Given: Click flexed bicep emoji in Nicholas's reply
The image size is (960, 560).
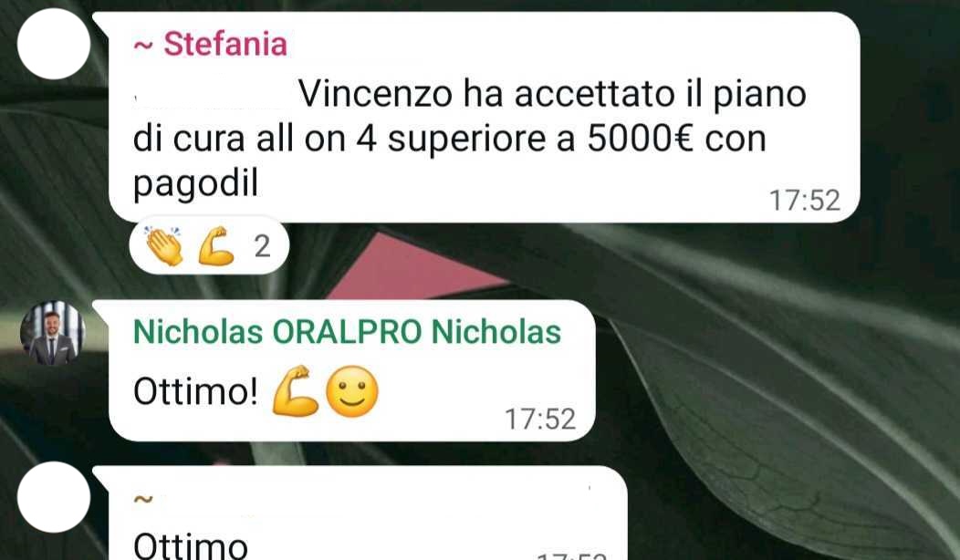Looking at the screenshot, I should [296, 391].
